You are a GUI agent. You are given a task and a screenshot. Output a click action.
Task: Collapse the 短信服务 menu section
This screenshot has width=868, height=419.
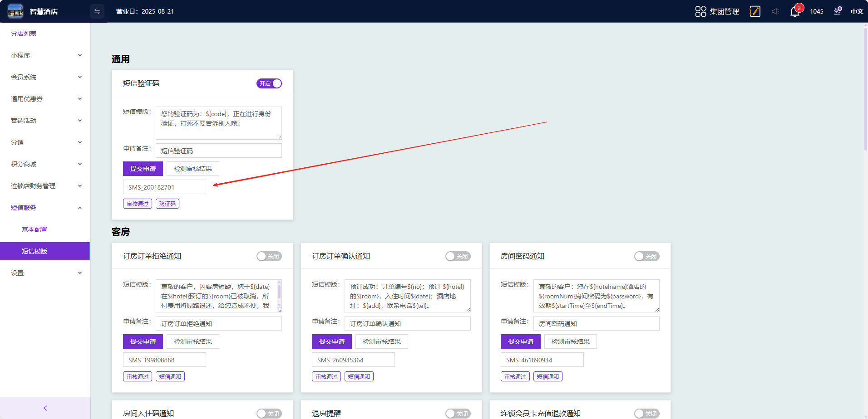[x=45, y=208]
